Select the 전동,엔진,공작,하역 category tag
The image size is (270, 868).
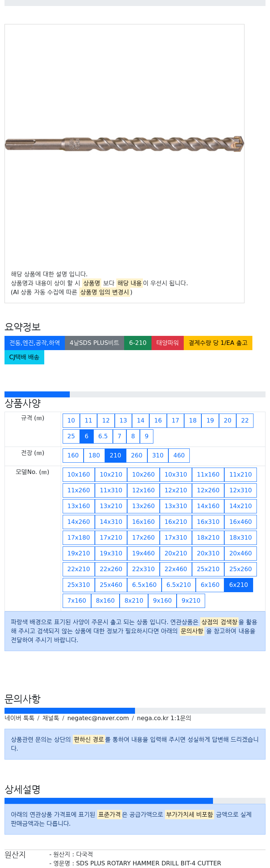click(34, 343)
